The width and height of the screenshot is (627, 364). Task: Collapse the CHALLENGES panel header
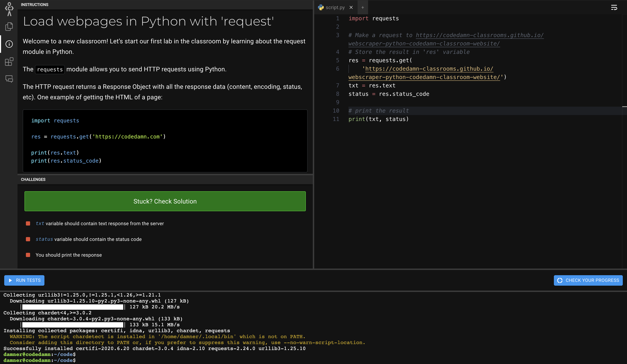[33, 180]
